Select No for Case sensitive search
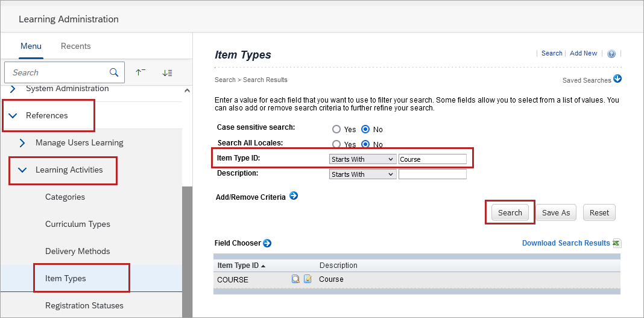This screenshot has width=644, height=318. click(365, 129)
